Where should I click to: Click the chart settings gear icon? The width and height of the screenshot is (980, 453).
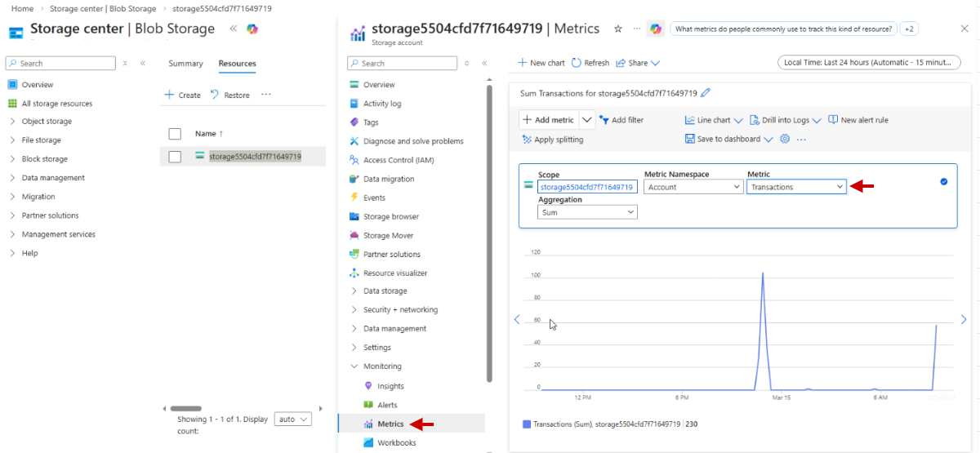(785, 139)
